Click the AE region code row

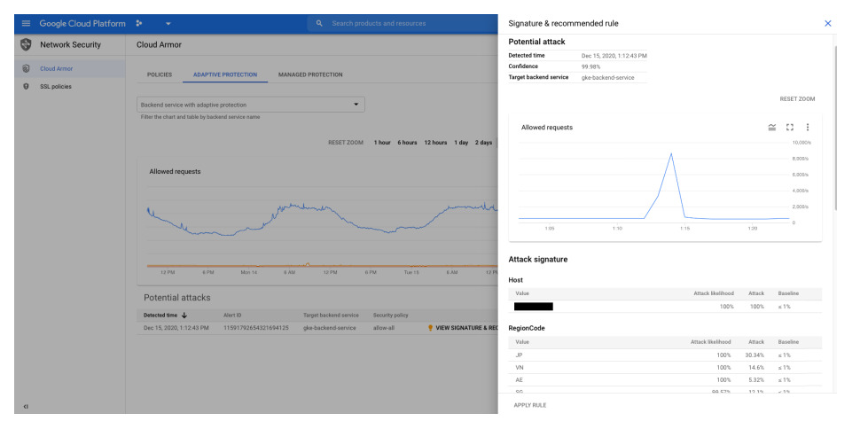[x=665, y=379]
